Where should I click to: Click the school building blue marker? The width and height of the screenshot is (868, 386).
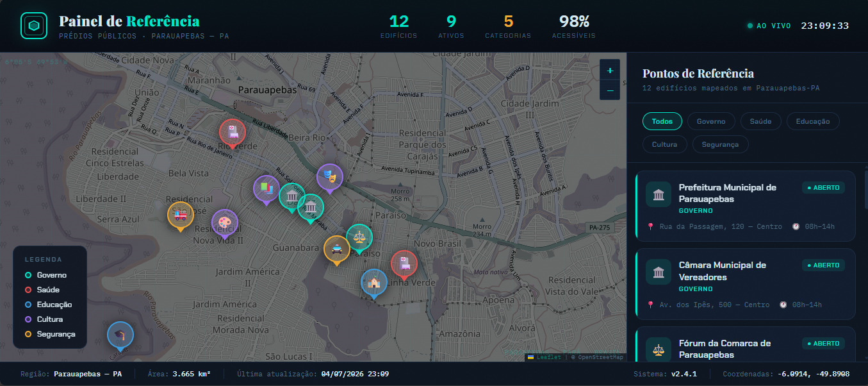374,283
